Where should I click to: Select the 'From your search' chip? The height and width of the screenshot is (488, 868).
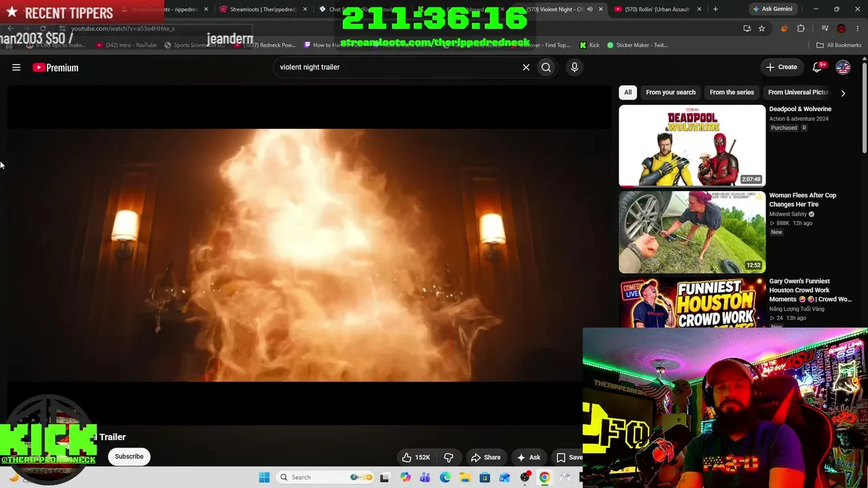coord(671,92)
